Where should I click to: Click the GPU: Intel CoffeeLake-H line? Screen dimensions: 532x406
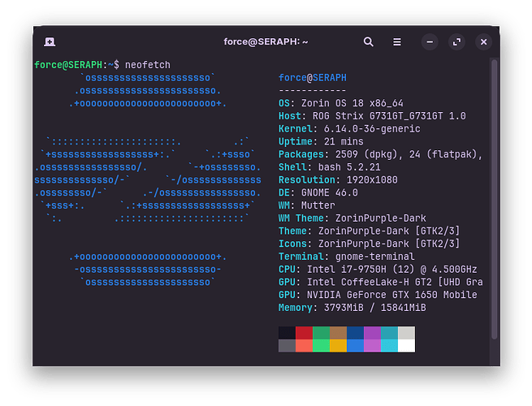coord(381,283)
